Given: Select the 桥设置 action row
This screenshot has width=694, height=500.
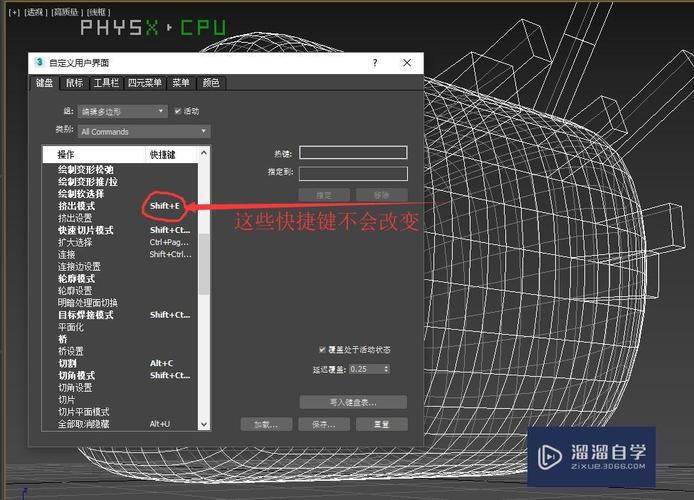Looking at the screenshot, I should tap(120, 351).
